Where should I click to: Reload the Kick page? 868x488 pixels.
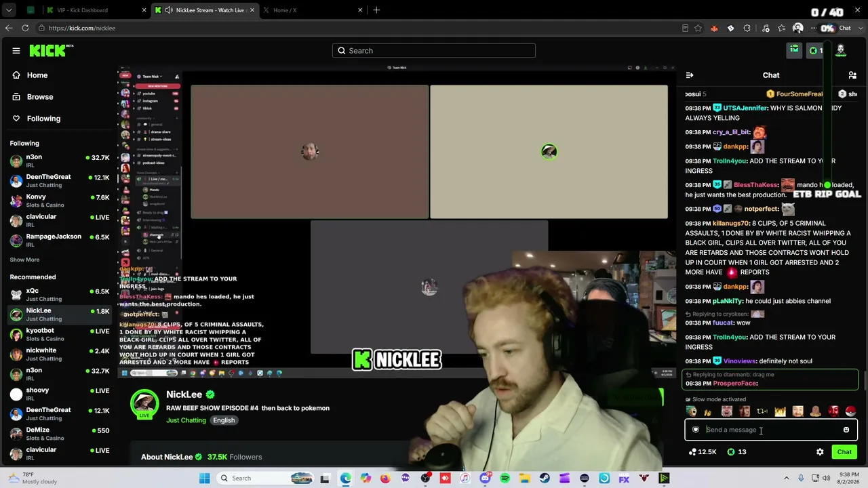coord(25,28)
